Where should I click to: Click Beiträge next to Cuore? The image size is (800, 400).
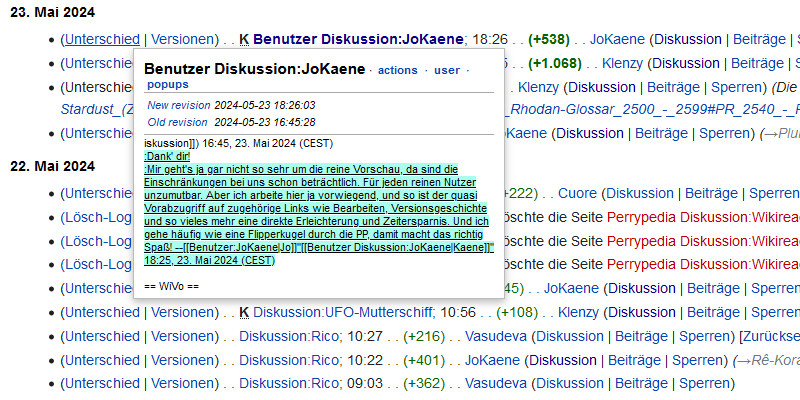713,194
